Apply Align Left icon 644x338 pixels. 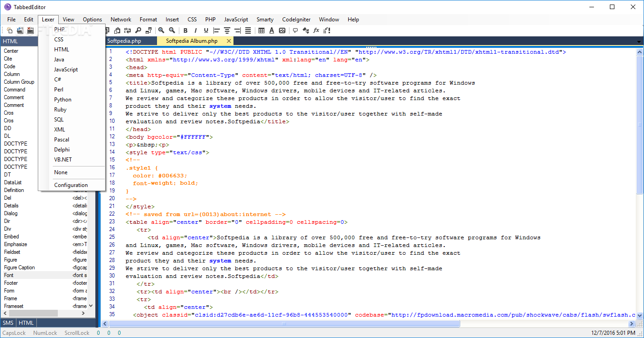click(217, 30)
